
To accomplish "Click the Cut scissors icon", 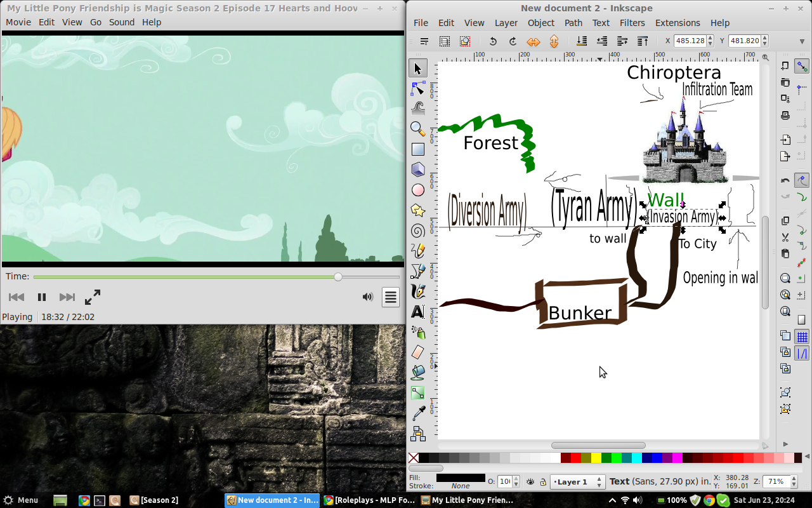I will [785, 237].
